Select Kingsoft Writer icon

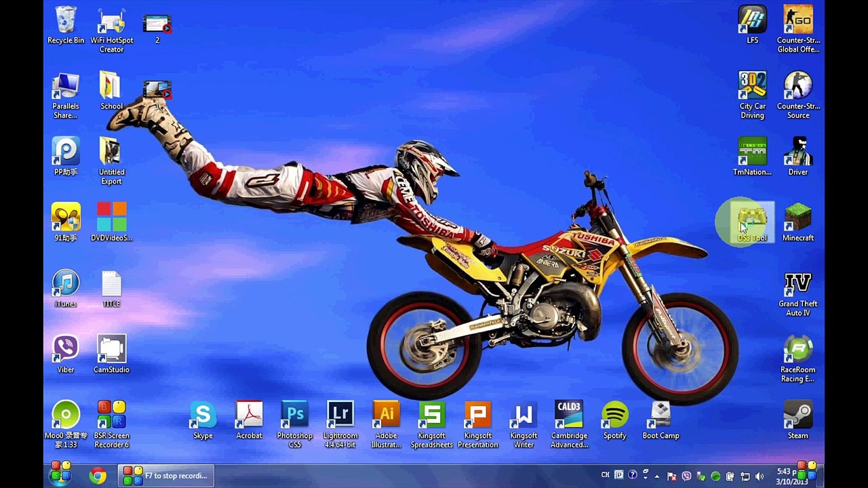524,424
